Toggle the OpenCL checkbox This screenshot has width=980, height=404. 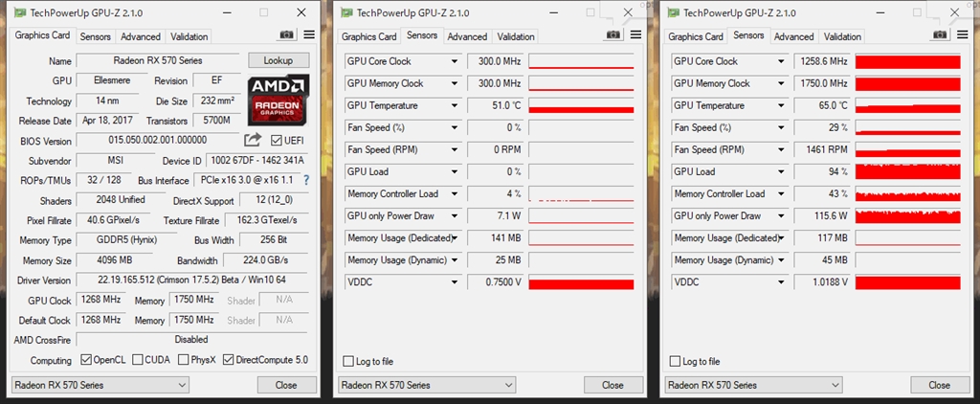86,360
